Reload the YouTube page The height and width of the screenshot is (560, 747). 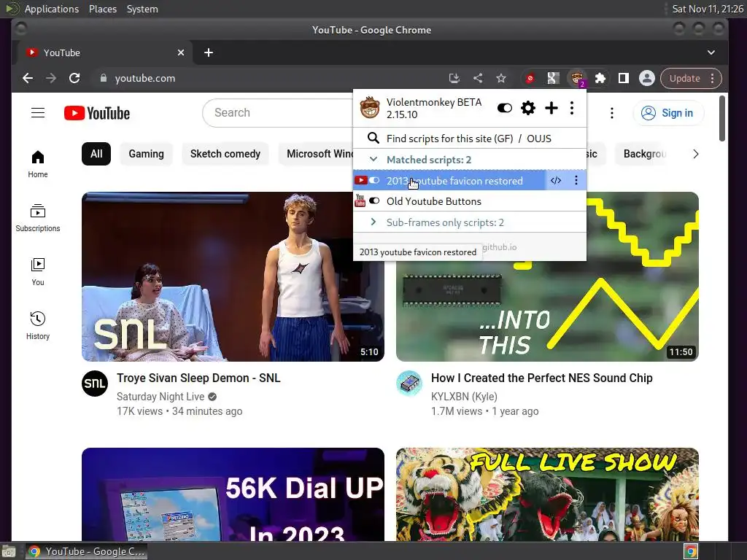(x=74, y=78)
